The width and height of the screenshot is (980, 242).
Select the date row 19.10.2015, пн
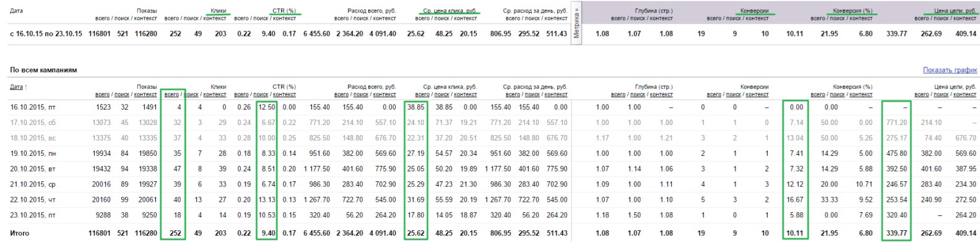[x=32, y=153]
